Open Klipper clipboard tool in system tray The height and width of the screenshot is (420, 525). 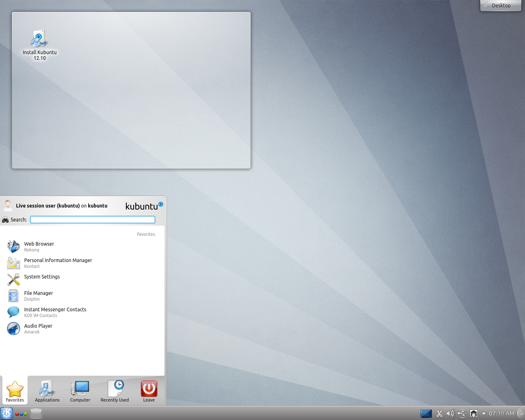(x=439, y=413)
